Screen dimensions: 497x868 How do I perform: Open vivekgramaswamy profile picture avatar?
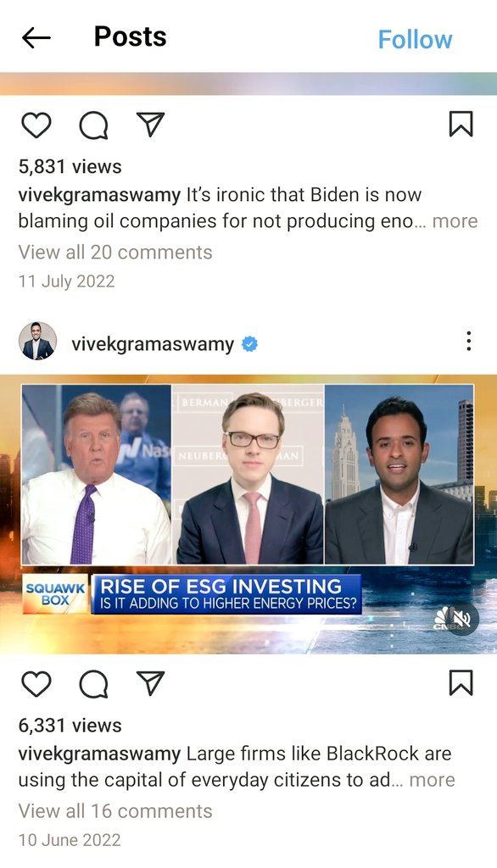[x=37, y=341]
